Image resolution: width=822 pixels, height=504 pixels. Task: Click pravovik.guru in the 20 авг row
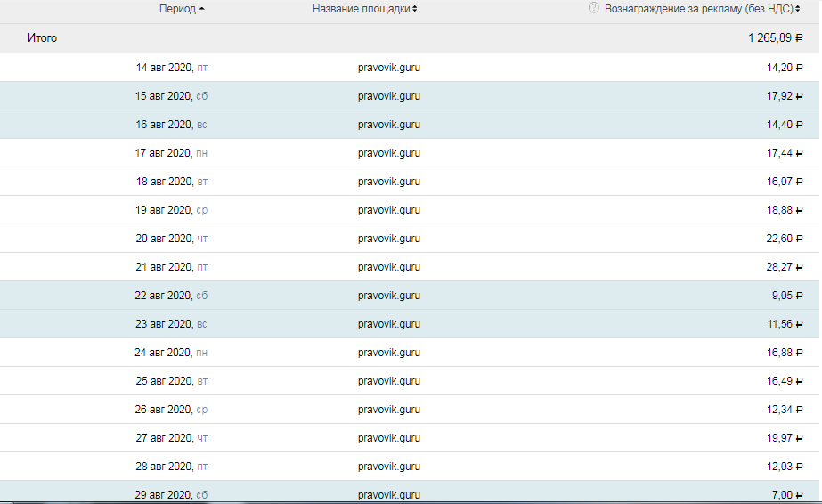389,239
